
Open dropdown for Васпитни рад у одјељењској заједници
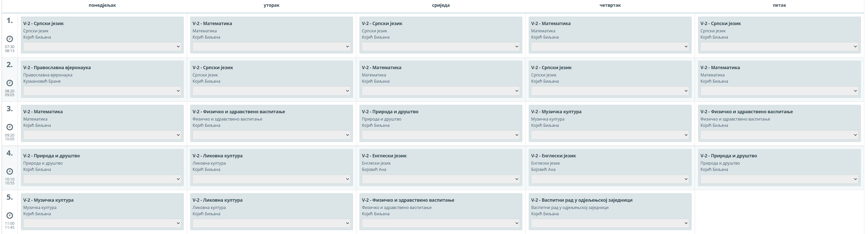click(610, 223)
